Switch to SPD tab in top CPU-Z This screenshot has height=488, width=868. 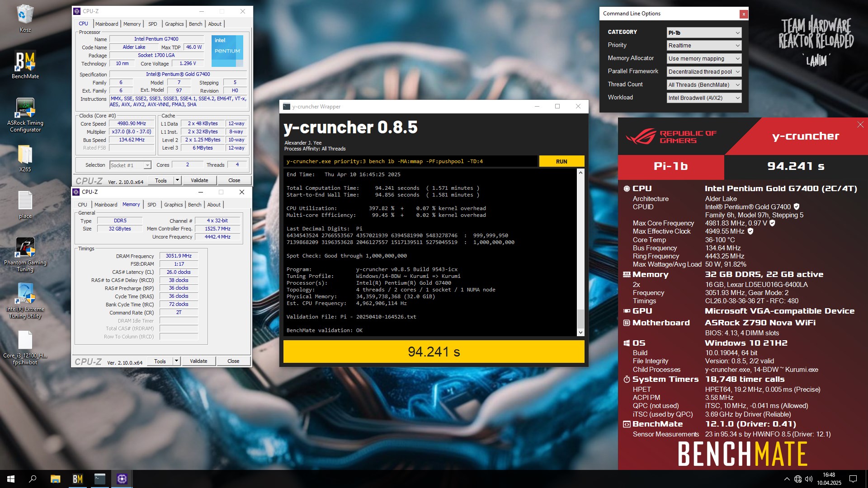point(153,24)
